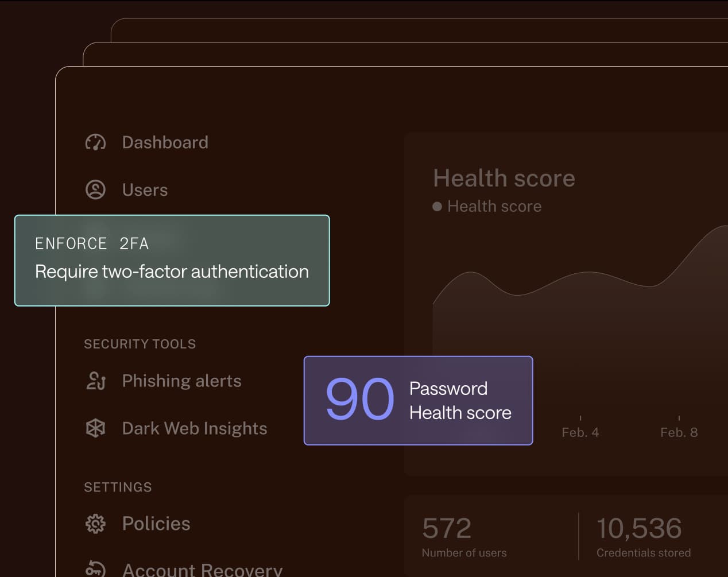This screenshot has height=577, width=728.
Task: Click the Dashboard gauge icon
Action: (95, 142)
